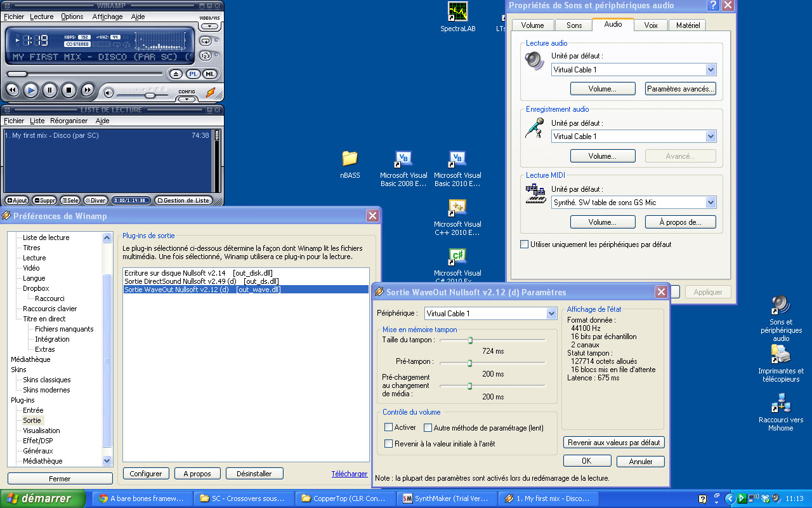Switch to the Voix tab
The width and height of the screenshot is (812, 508).
651,25
